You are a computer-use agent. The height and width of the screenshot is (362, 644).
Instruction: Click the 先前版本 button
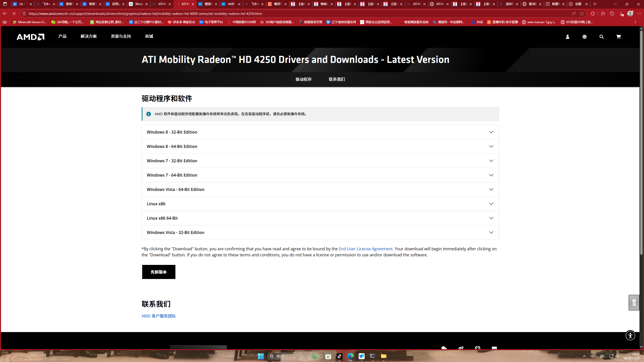tap(159, 272)
